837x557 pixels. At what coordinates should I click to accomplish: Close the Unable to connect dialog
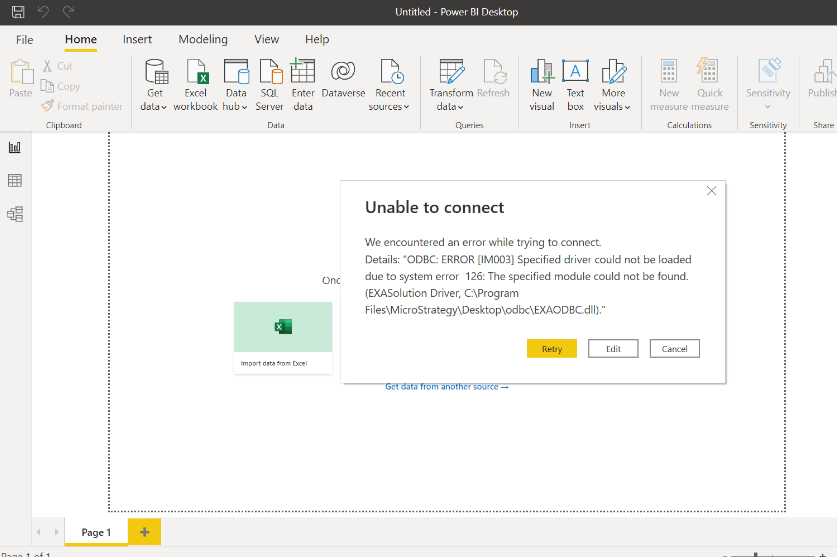pyautogui.click(x=711, y=191)
